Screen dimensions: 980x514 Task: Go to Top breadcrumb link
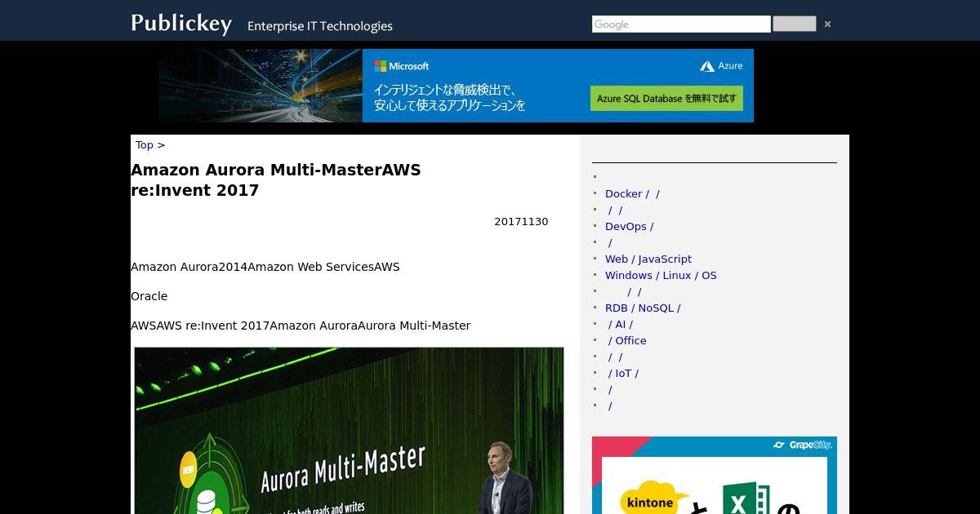[145, 145]
